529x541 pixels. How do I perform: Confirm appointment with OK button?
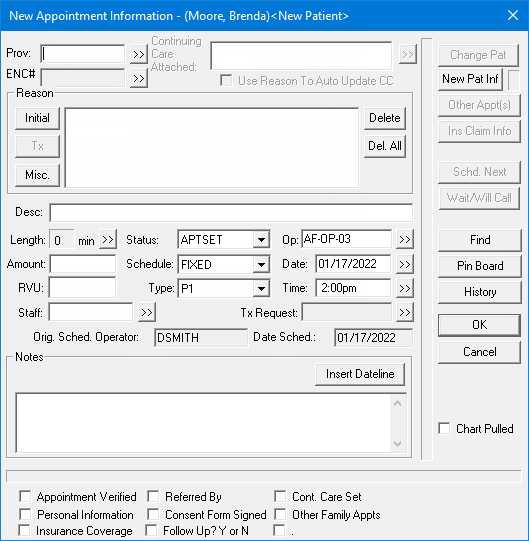pos(479,325)
